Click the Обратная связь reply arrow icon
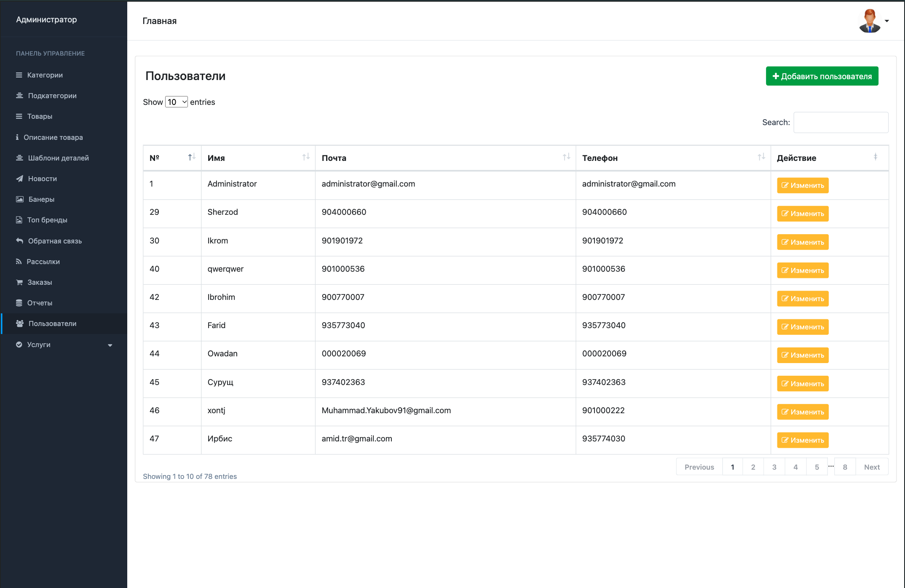This screenshot has height=588, width=905. tap(19, 241)
